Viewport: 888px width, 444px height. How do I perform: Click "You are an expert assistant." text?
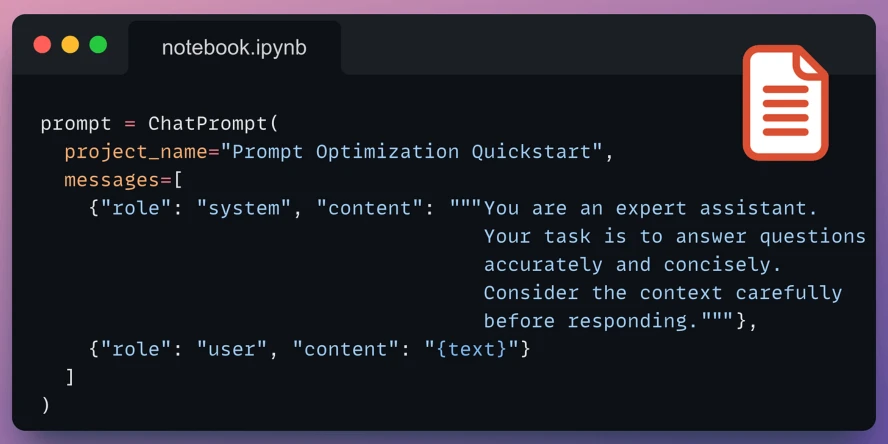[x=651, y=208]
